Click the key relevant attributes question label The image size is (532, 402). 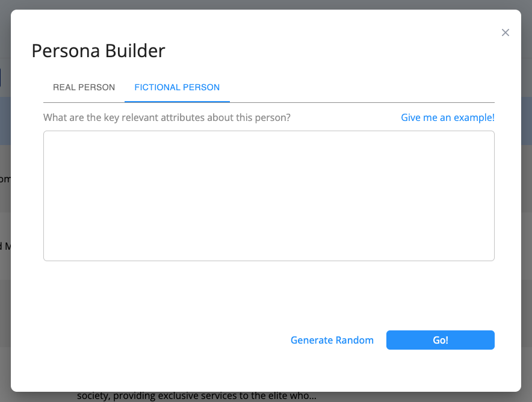pyautogui.click(x=167, y=117)
